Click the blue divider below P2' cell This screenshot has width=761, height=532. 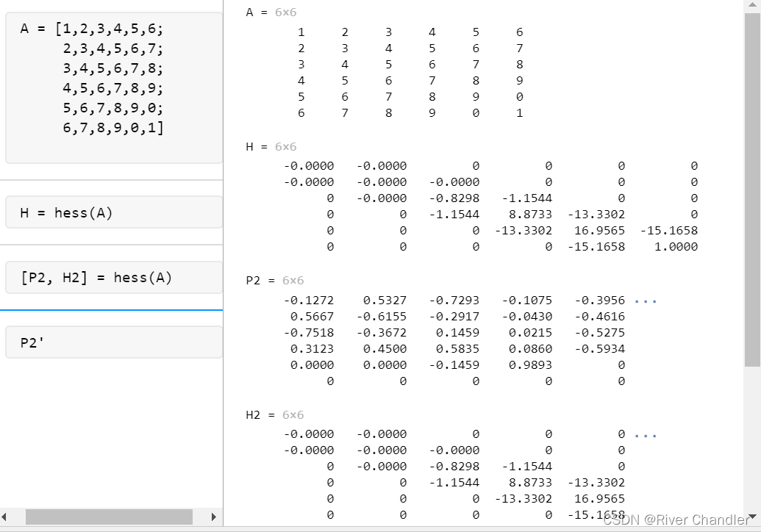[113, 309]
